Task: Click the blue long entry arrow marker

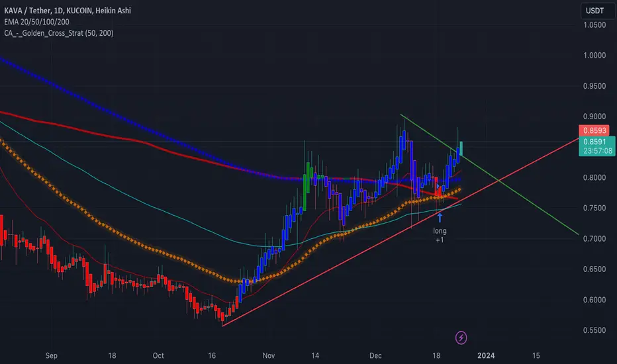Action: [440, 217]
